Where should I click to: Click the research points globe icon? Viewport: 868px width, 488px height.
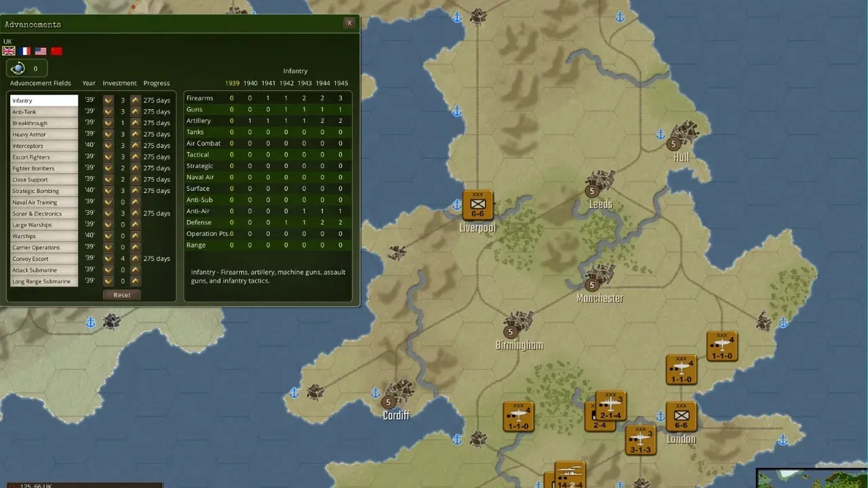[19, 67]
